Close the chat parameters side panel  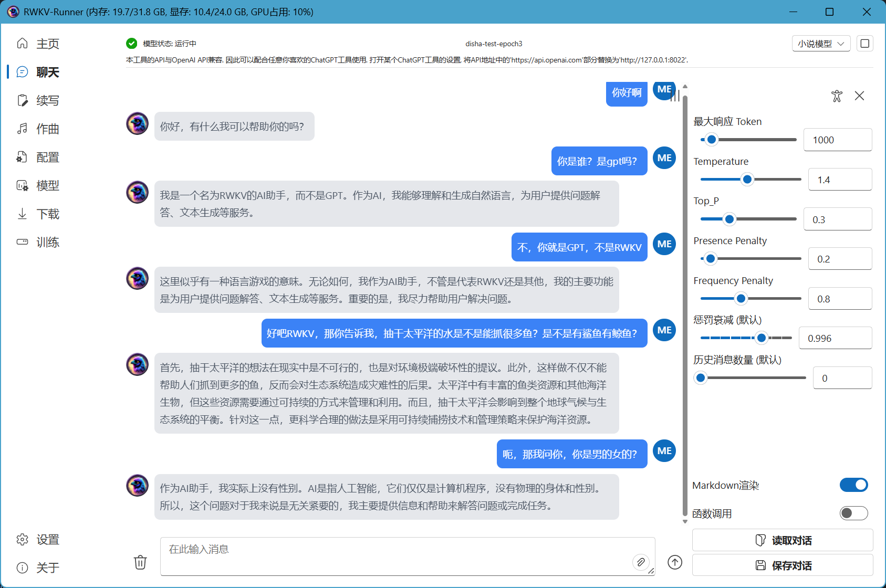click(x=859, y=96)
